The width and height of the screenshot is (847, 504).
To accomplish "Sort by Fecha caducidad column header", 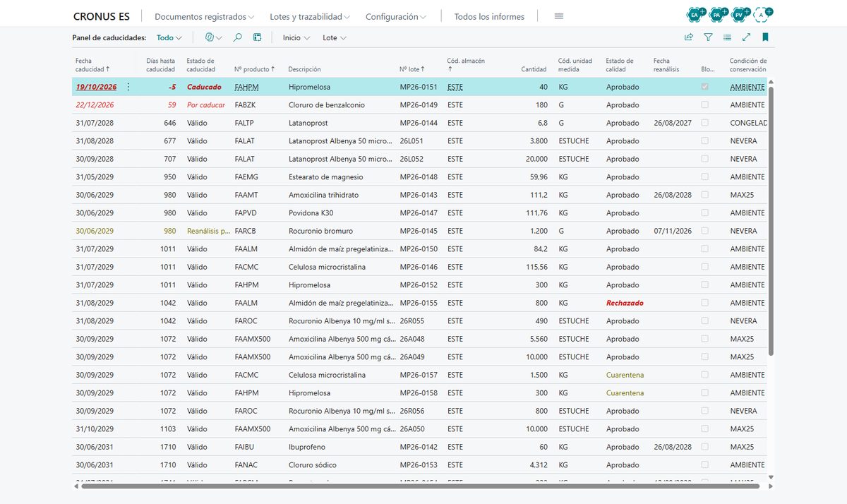I will [x=92, y=65].
